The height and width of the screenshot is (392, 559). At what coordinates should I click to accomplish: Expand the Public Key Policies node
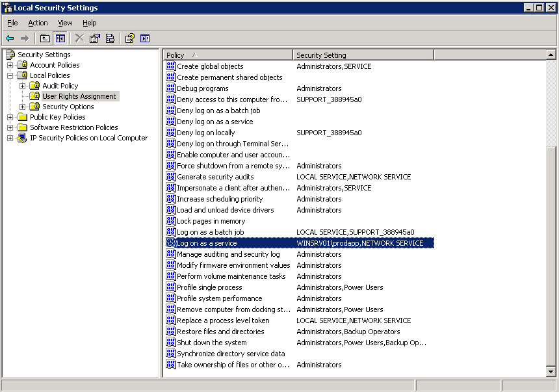point(10,117)
